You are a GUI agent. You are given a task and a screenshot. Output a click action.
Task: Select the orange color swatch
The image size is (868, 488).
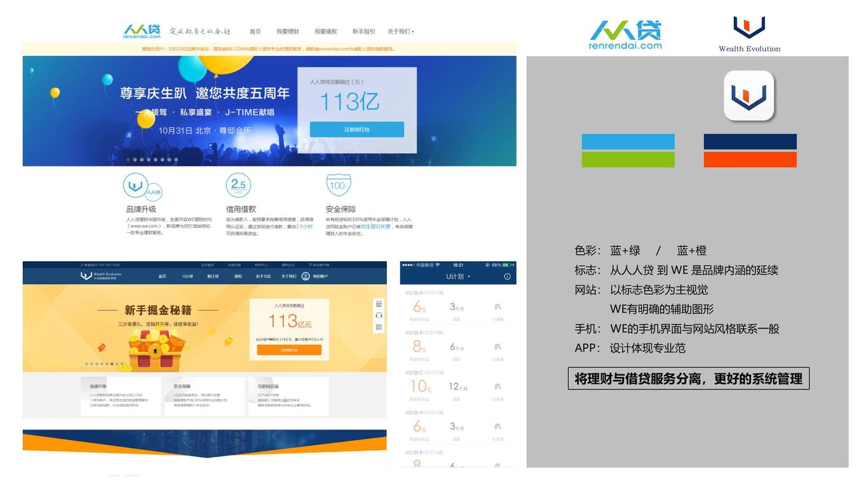click(750, 159)
